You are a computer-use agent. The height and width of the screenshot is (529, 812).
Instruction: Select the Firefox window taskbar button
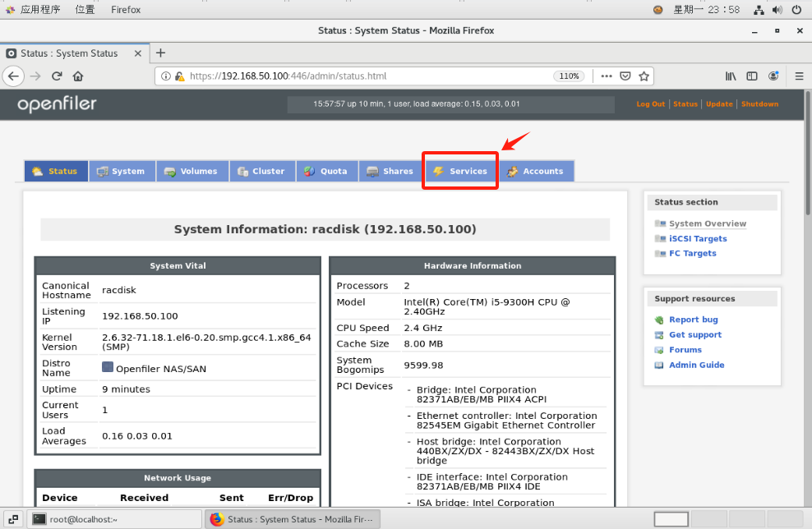292,519
